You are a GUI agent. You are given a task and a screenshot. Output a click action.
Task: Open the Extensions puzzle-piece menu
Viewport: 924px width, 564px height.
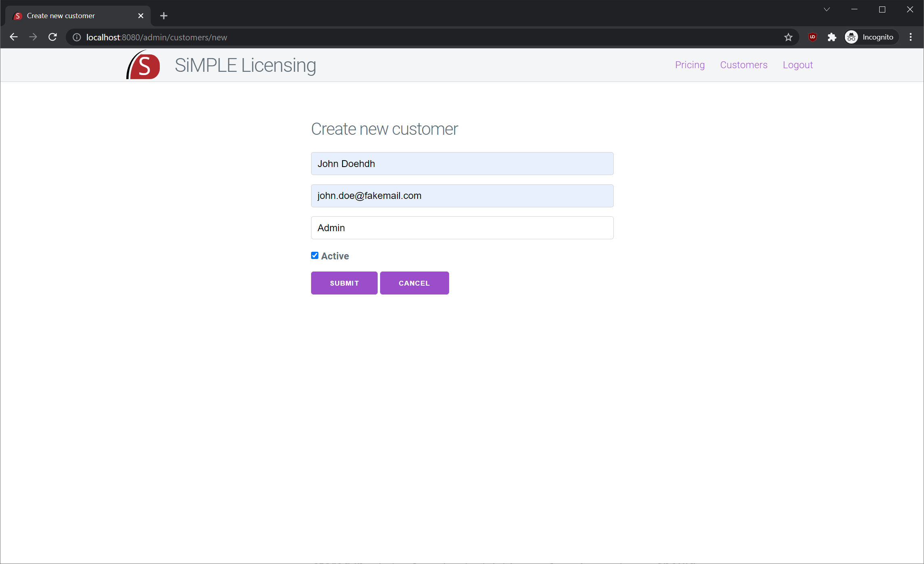832,37
